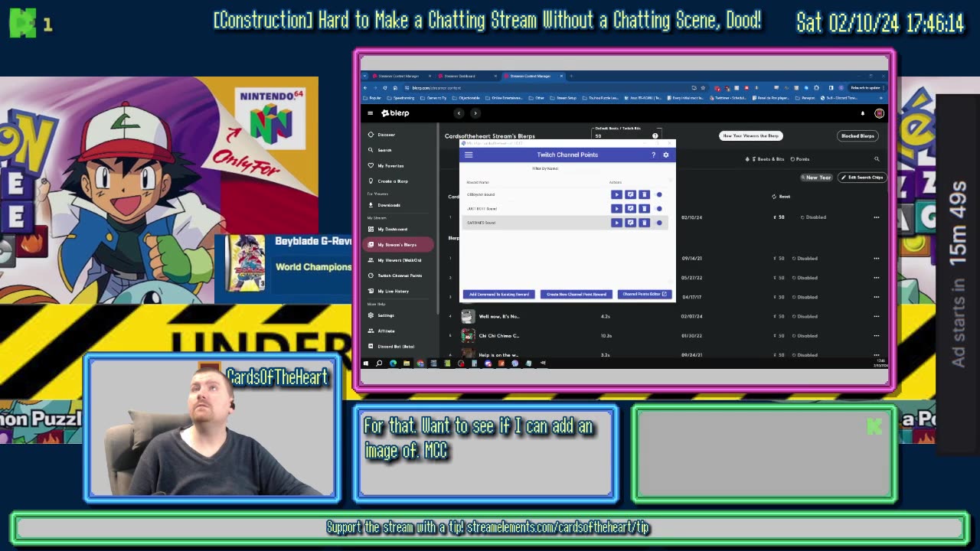The height and width of the screenshot is (551, 980).
Task: Delete the CBlayster Sound reward
Action: click(x=644, y=194)
